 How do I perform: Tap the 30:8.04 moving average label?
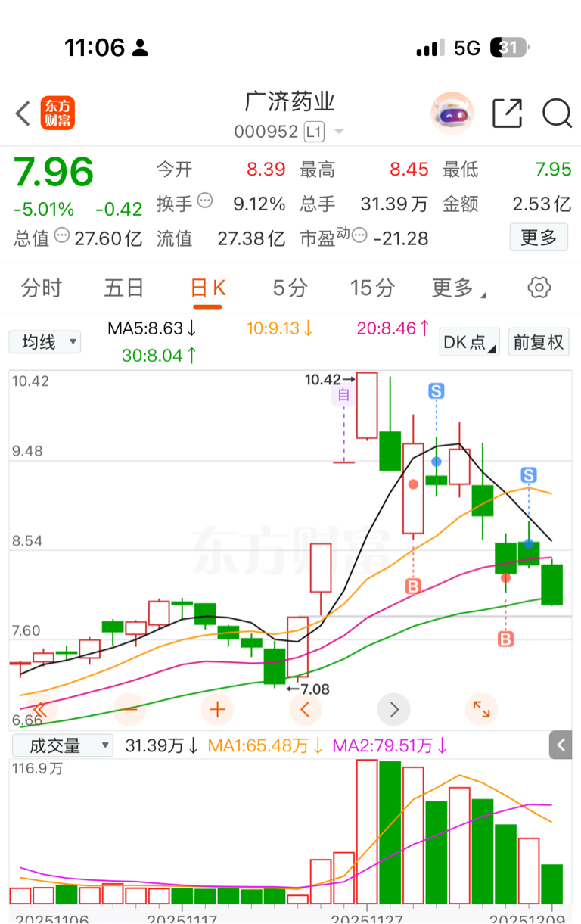pos(160,355)
